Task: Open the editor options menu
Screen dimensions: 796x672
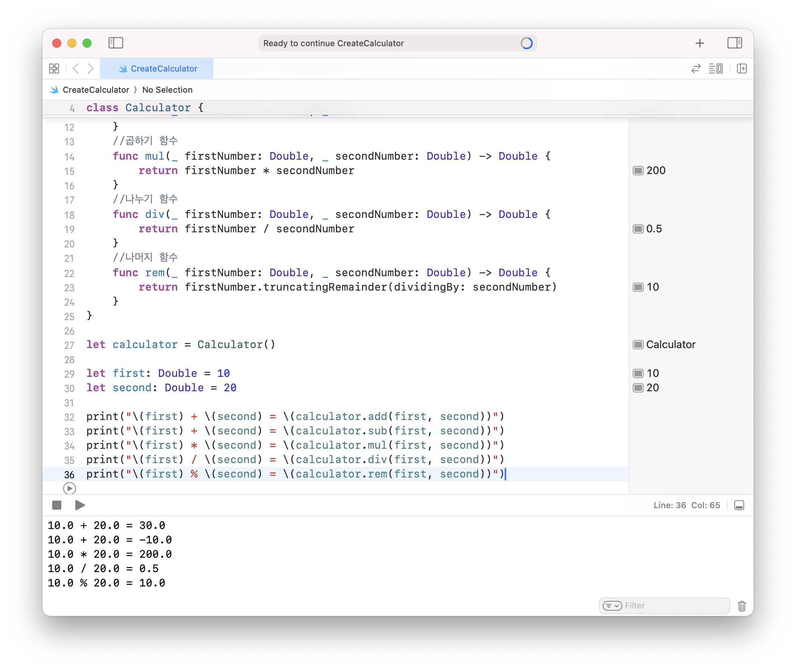Action: click(715, 68)
